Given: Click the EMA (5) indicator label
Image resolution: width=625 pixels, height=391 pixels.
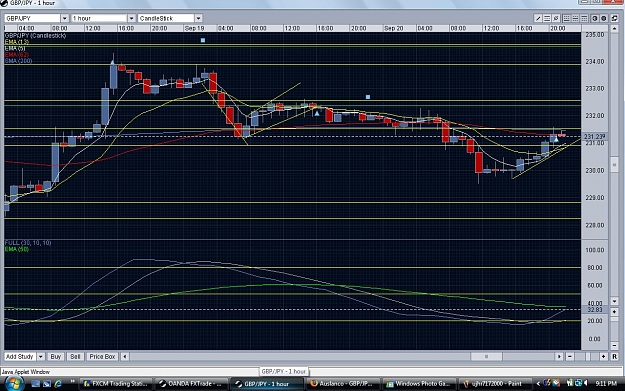Looking at the screenshot, I should pyautogui.click(x=15, y=48).
